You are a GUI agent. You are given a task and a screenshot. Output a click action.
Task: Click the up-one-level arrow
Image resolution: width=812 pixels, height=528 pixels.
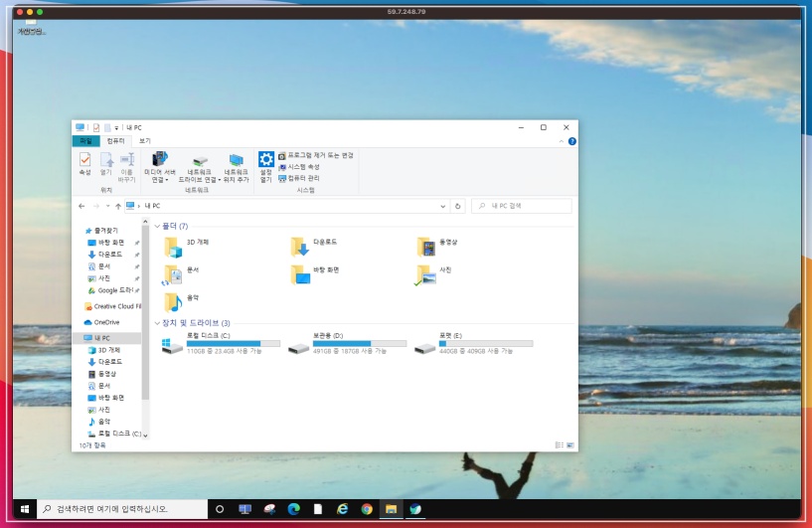coord(118,206)
